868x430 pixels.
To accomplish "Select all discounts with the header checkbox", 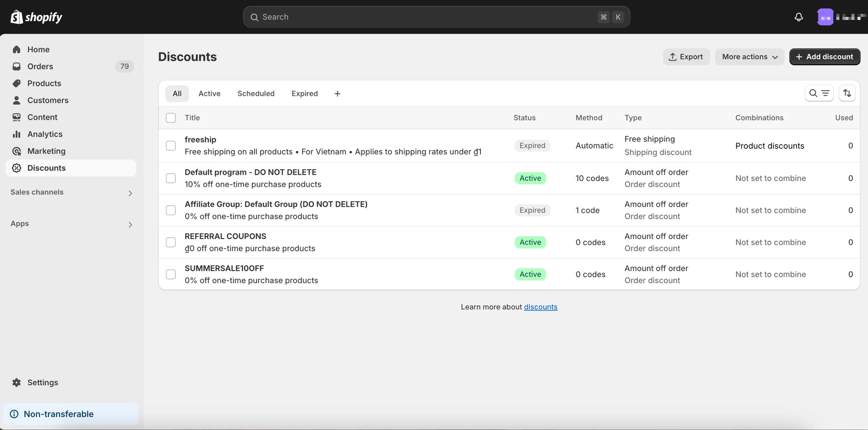I will (x=171, y=118).
